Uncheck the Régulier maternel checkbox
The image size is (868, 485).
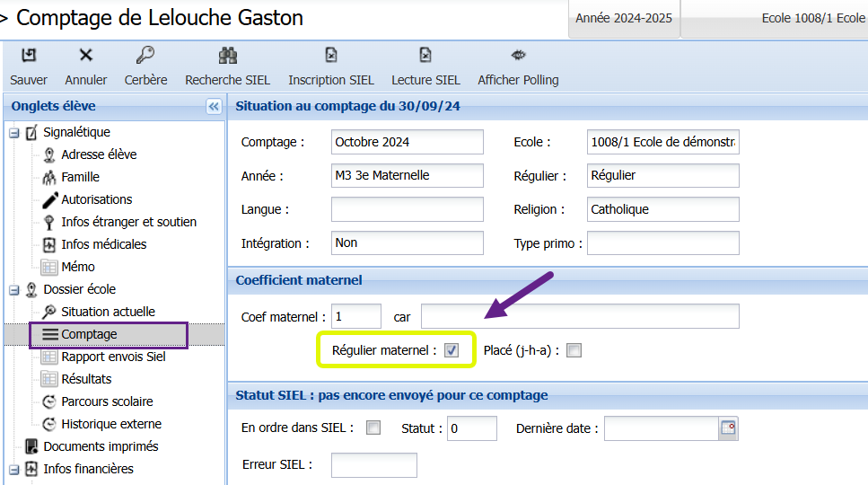(452, 351)
